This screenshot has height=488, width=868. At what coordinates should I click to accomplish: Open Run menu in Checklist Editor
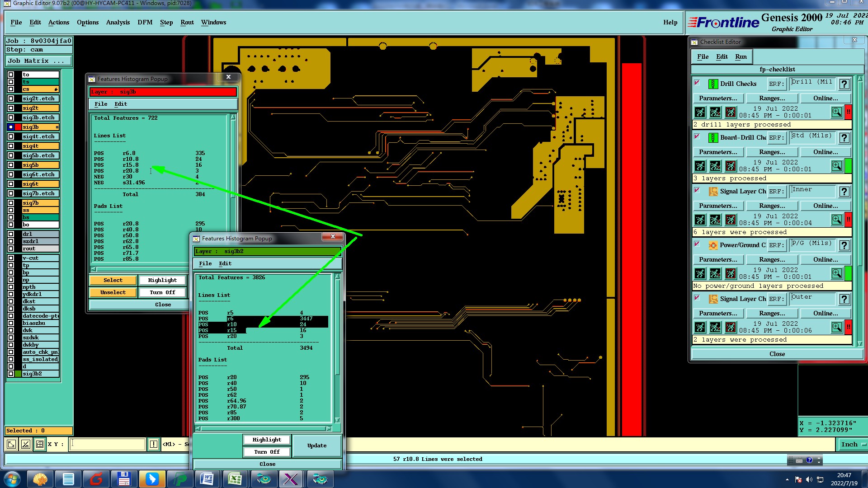click(741, 56)
